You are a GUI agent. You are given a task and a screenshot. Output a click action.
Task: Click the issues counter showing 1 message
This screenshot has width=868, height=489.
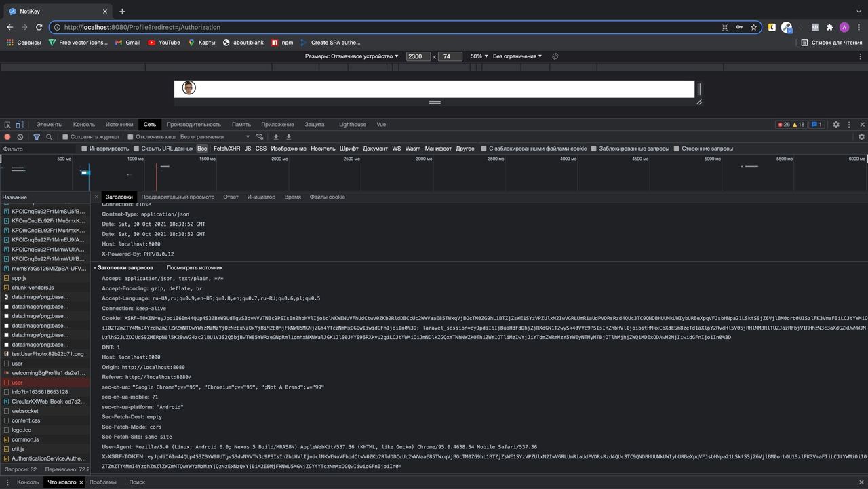pos(817,125)
